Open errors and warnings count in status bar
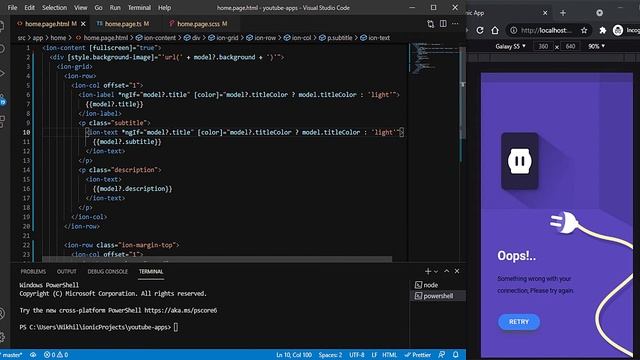 56,355
